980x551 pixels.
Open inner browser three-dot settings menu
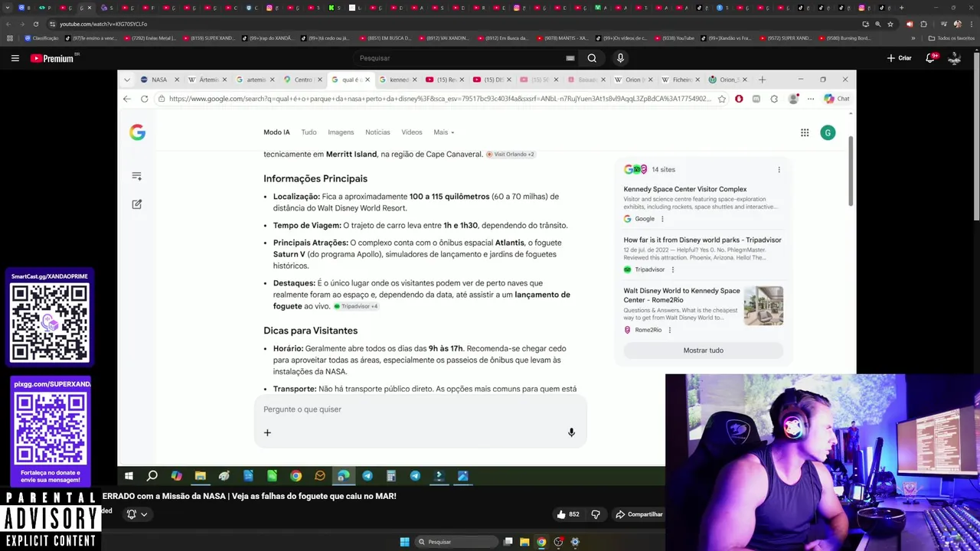[x=811, y=99]
